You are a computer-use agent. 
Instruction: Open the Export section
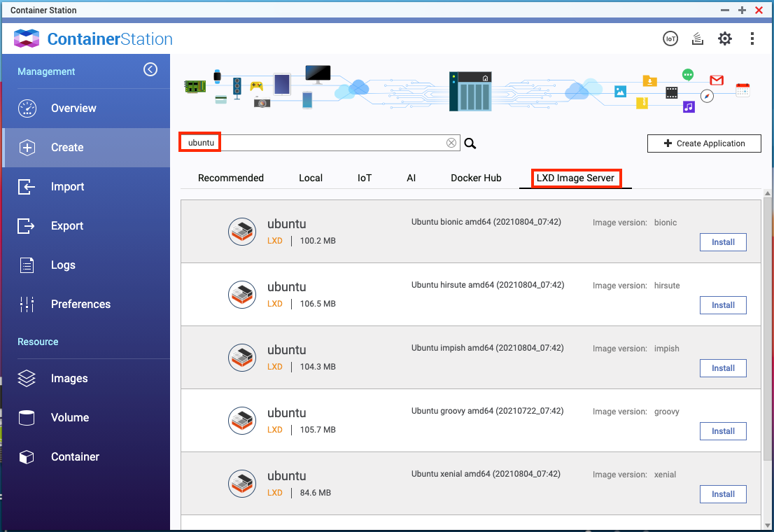click(x=66, y=226)
